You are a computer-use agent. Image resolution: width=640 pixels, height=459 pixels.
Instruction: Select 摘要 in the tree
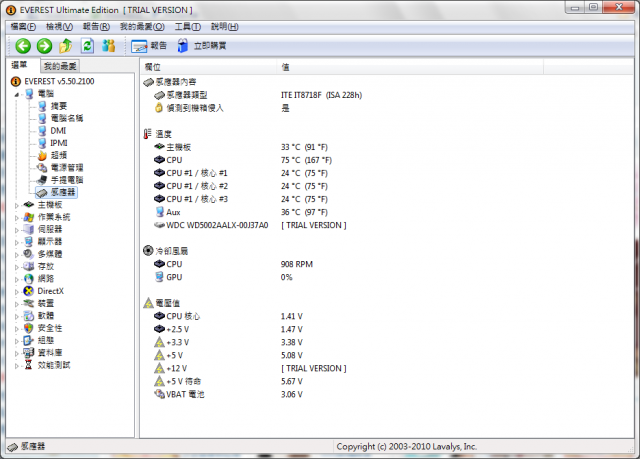pos(59,106)
